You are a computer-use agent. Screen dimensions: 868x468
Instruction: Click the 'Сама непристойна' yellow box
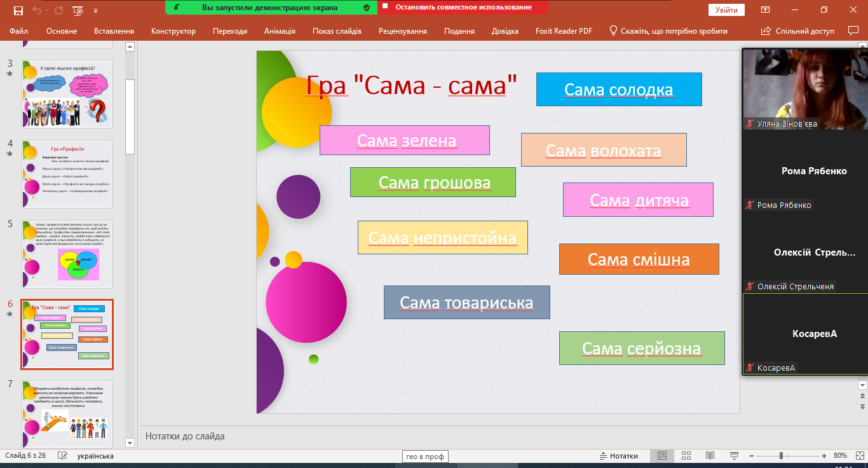click(x=443, y=237)
